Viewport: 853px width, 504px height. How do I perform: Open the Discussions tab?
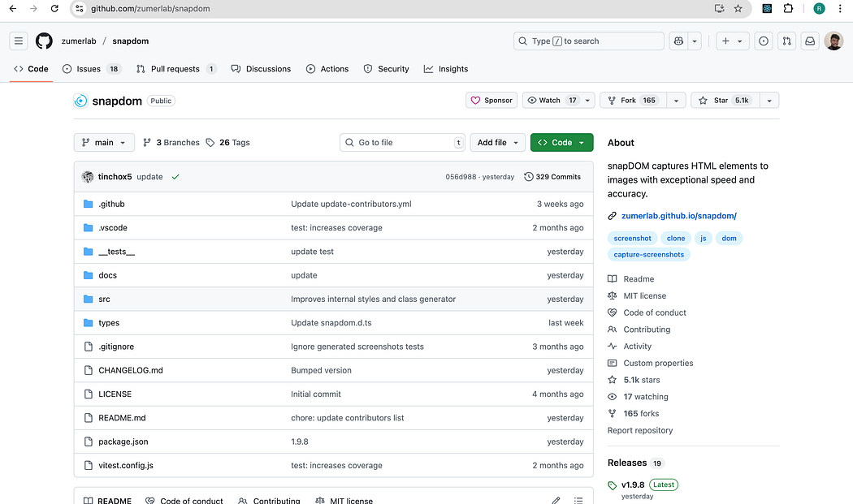[261, 69]
